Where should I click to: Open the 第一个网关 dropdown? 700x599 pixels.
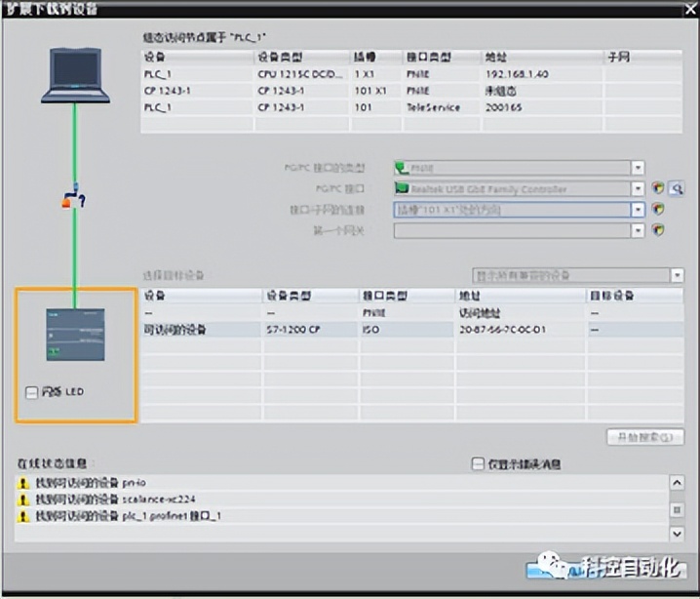638,230
